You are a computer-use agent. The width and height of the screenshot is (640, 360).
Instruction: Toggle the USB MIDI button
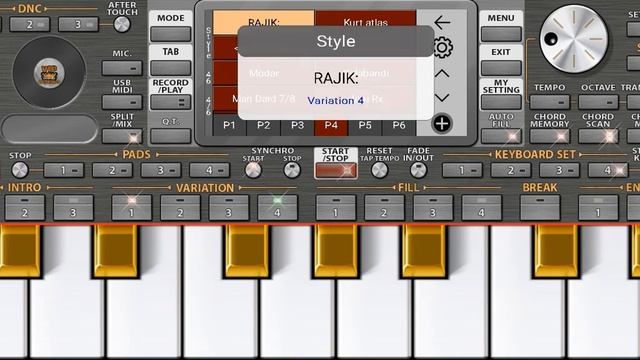tap(122, 102)
